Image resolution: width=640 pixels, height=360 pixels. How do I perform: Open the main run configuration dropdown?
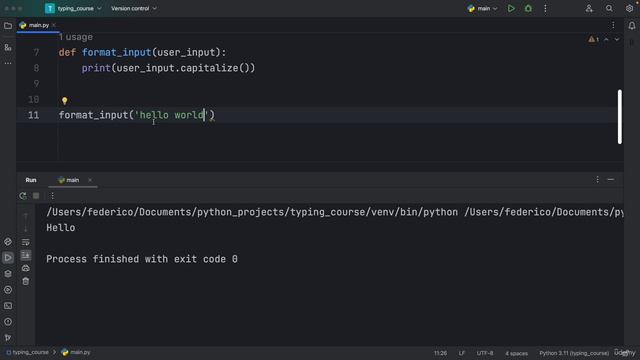(x=482, y=9)
